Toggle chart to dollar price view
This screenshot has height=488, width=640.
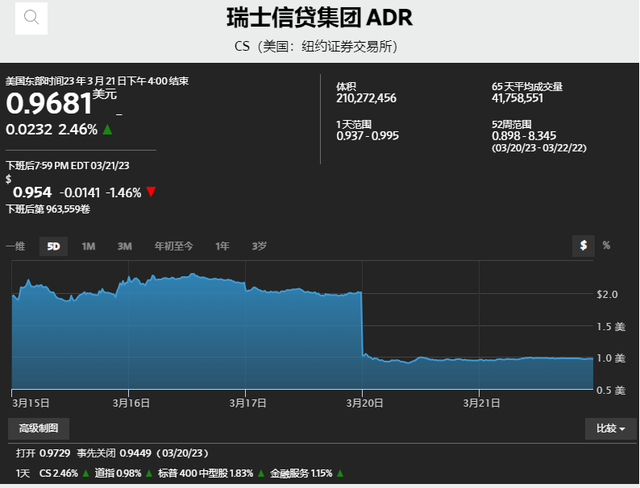click(x=583, y=246)
